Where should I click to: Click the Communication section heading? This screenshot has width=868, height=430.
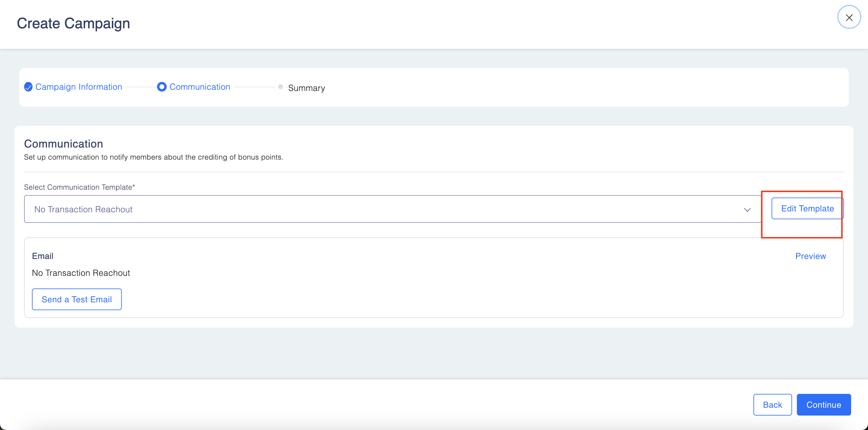coord(63,144)
